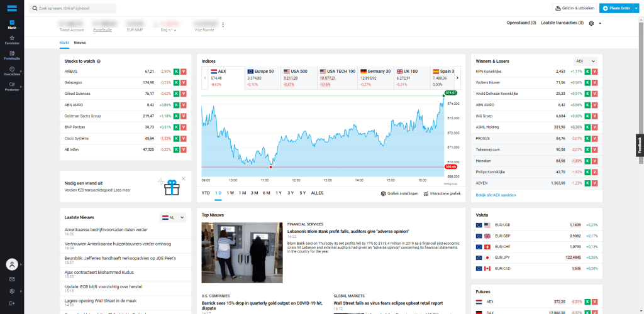This screenshot has width=644, height=314.
Task: Select the USA 500 index tab
Action: click(299, 77)
